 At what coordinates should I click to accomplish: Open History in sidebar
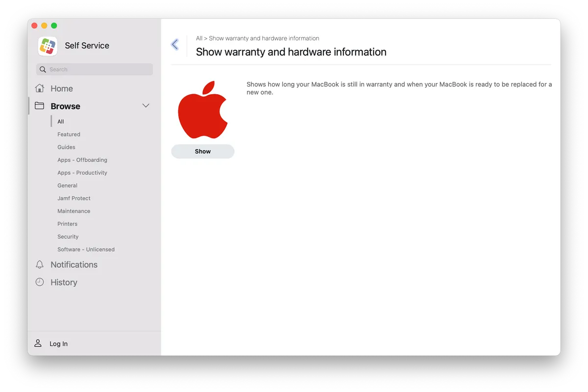point(64,282)
